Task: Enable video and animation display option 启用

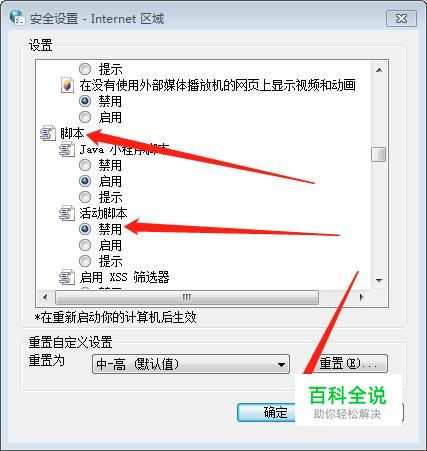Action: [85, 117]
